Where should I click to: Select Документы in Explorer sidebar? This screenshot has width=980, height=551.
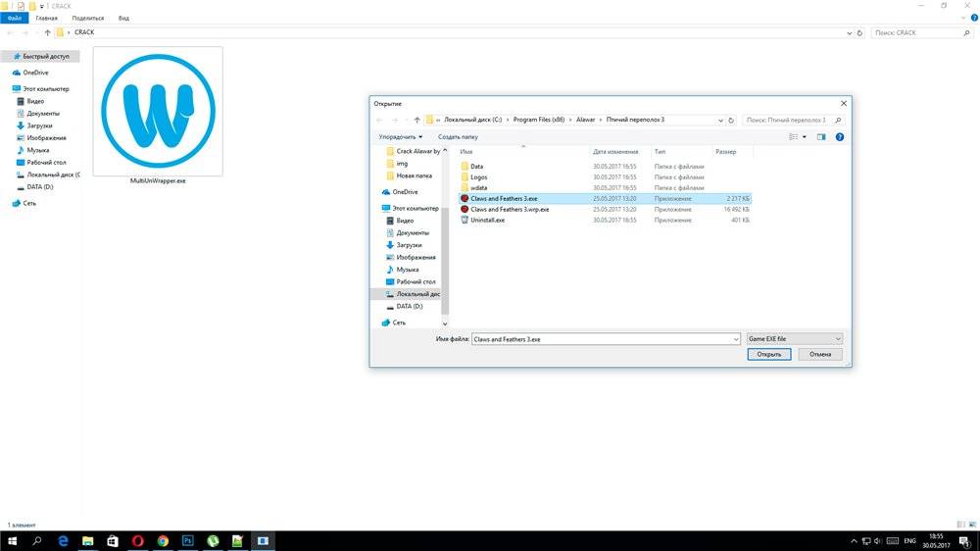click(x=42, y=113)
